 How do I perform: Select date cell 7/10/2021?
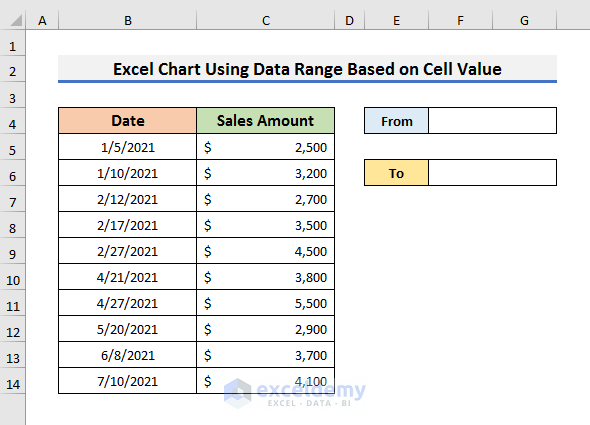(x=128, y=381)
